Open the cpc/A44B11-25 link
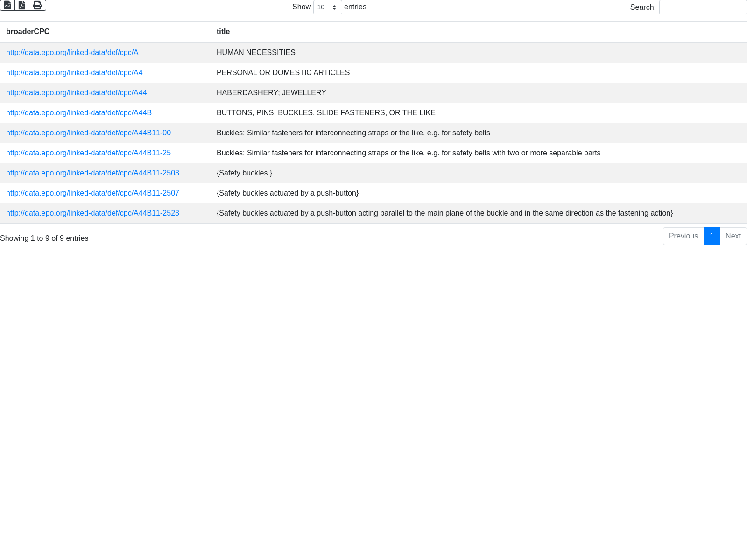Screen dimensions: 747x560 [x=89, y=153]
